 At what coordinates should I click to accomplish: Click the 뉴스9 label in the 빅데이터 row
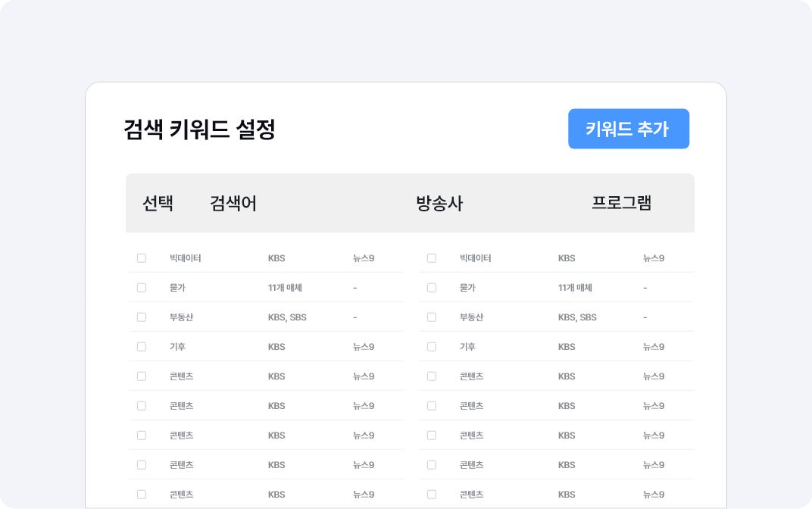click(362, 258)
